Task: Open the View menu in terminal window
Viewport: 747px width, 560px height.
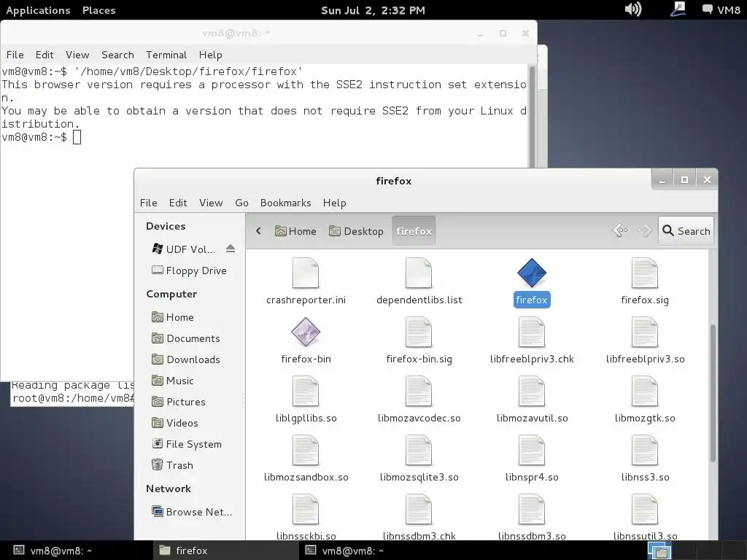Action: pos(77,55)
